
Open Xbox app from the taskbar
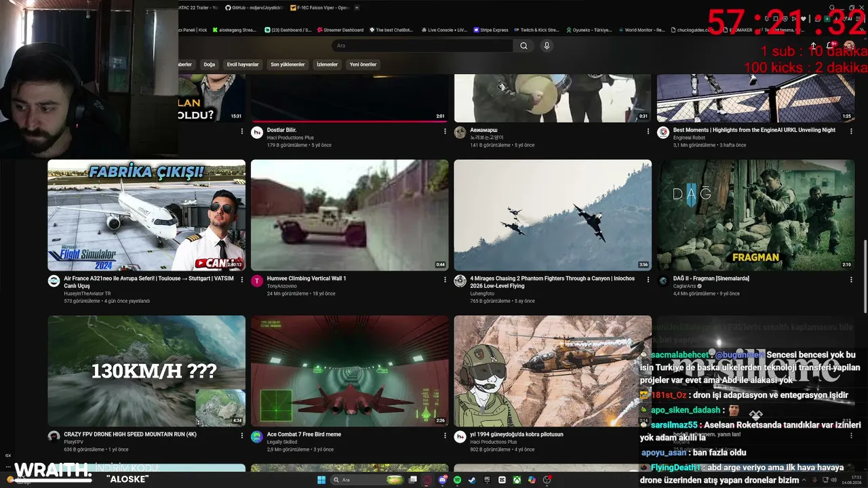pyautogui.click(x=517, y=480)
